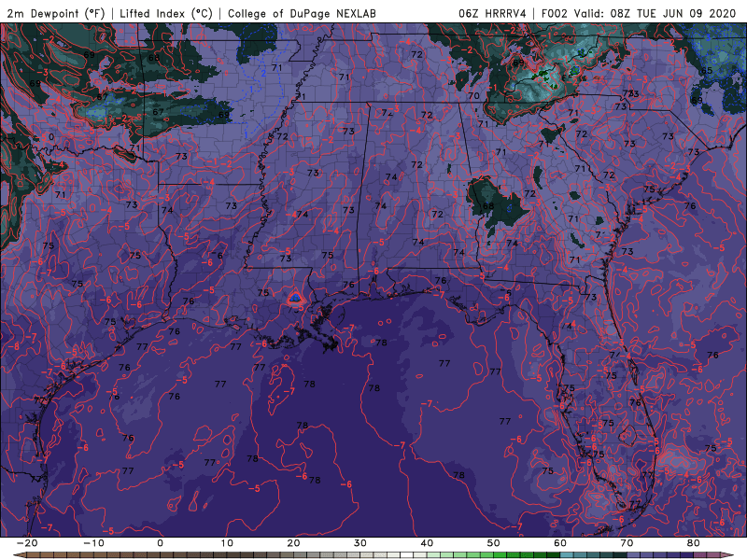Click the blue closed-contour marker in southeast Louisiana
747x560 pixels.
click(296, 299)
